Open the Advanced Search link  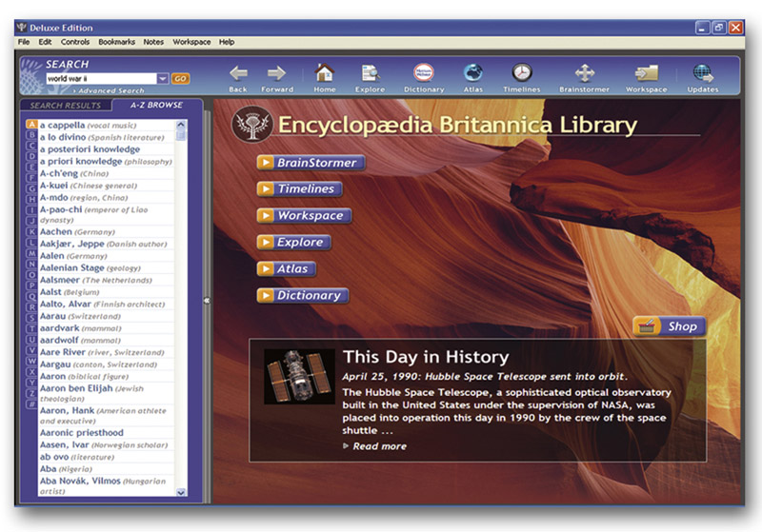coord(109,90)
